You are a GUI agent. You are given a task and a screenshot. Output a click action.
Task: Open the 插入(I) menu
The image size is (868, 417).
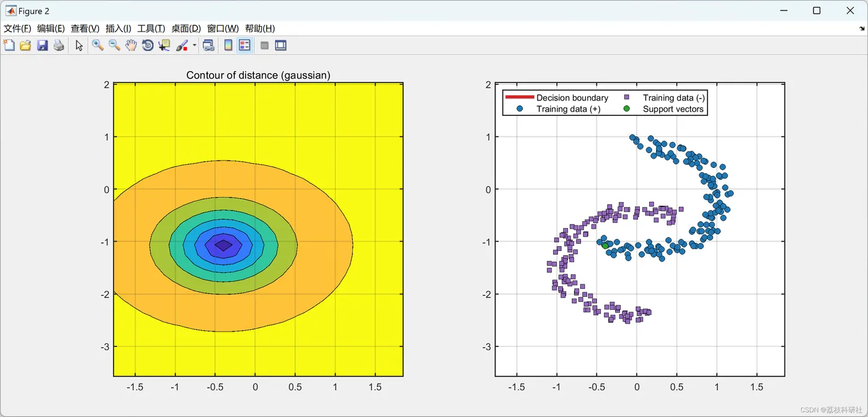tap(118, 29)
